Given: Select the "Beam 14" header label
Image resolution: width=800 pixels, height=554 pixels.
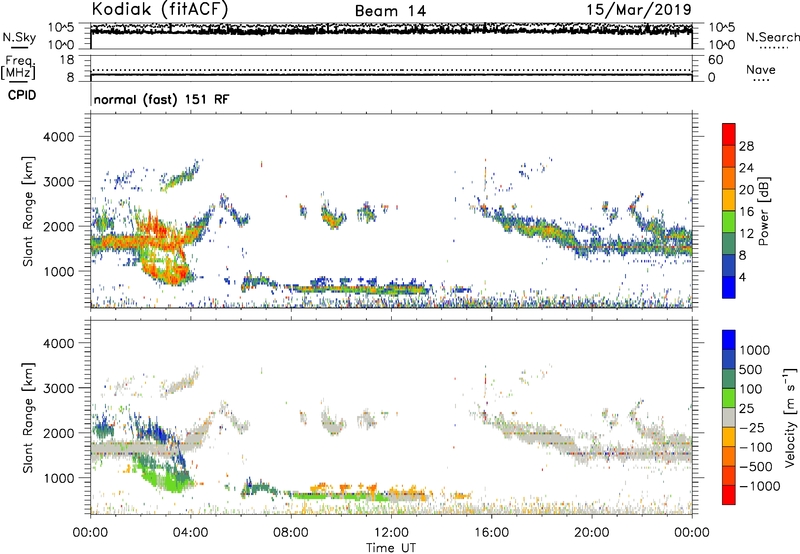Looking at the screenshot, I should coord(390,11).
